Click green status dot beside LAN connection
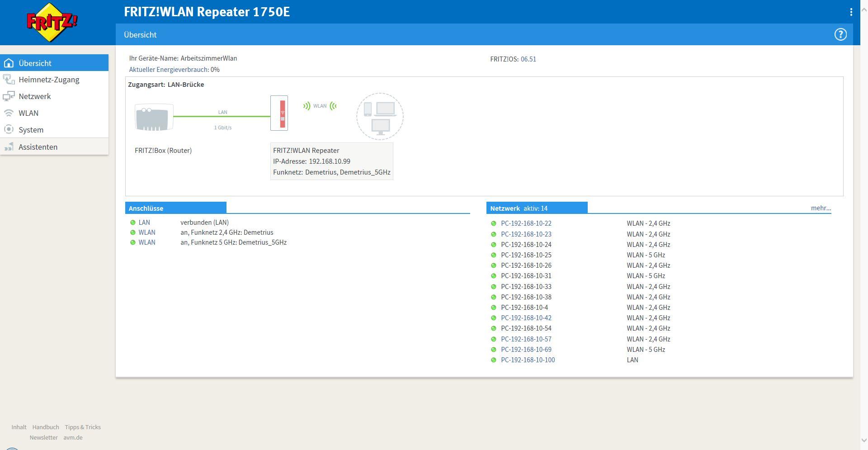 [x=133, y=223]
